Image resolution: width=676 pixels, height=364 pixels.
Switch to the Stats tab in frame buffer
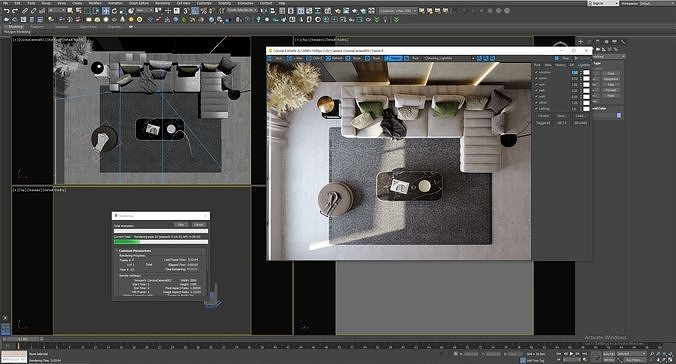548,65
